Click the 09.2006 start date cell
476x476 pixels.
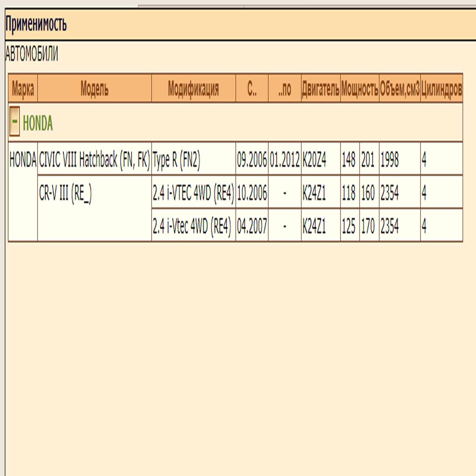pyautogui.click(x=252, y=159)
